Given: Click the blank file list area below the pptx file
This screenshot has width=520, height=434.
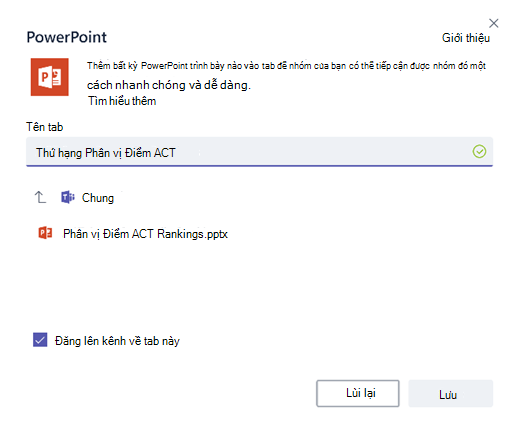Looking at the screenshot, I should click(x=259, y=283).
